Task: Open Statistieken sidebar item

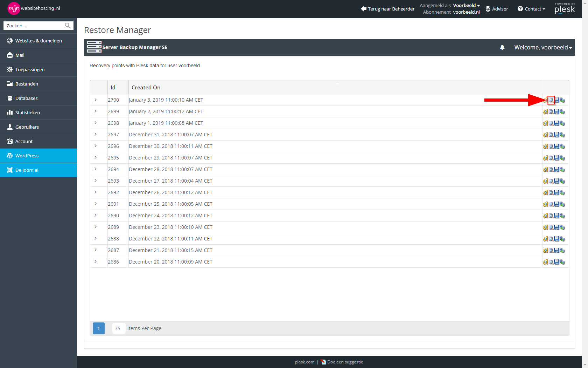Action: tap(38, 113)
